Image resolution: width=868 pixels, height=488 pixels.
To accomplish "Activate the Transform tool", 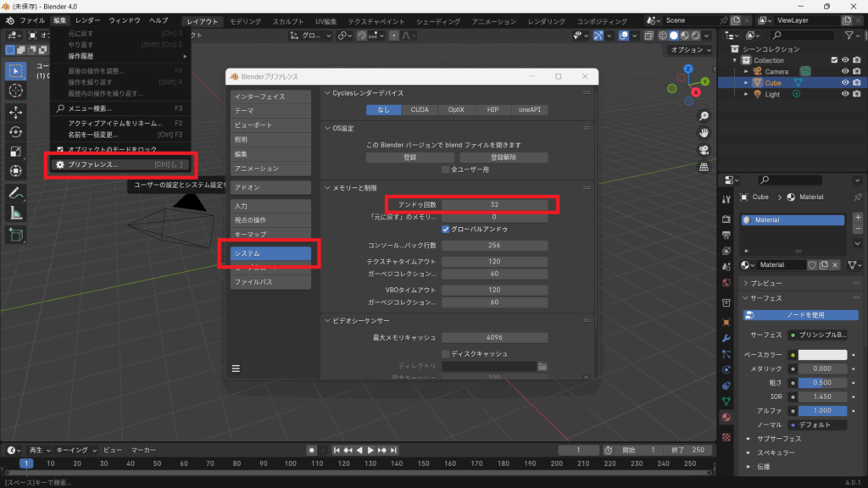I will [15, 170].
